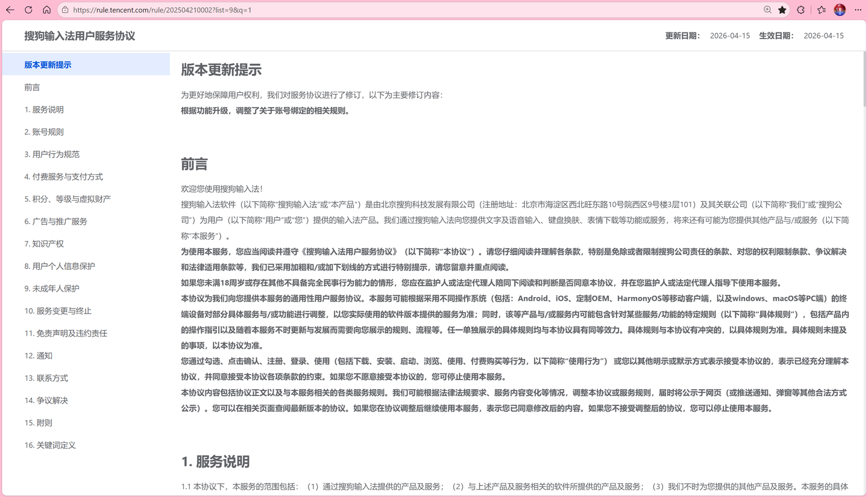
Task: Click the 版本更新提示 main heading
Action: [x=221, y=70]
